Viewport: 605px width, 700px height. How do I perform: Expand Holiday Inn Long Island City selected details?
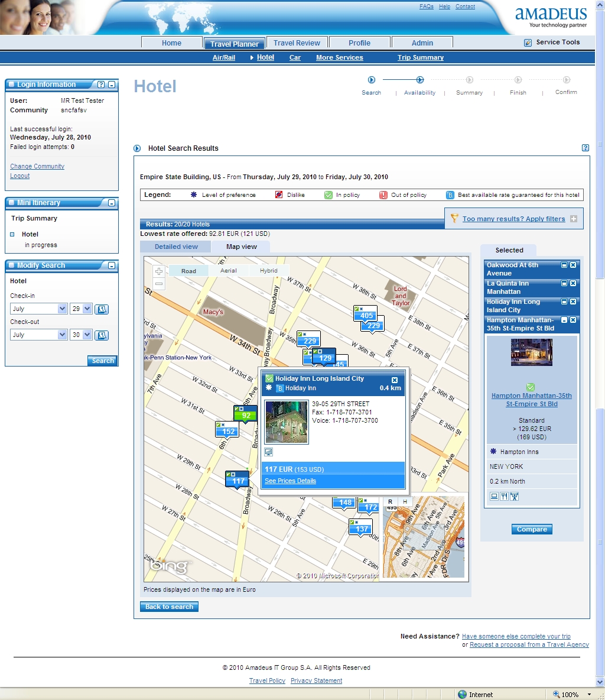pos(564,302)
